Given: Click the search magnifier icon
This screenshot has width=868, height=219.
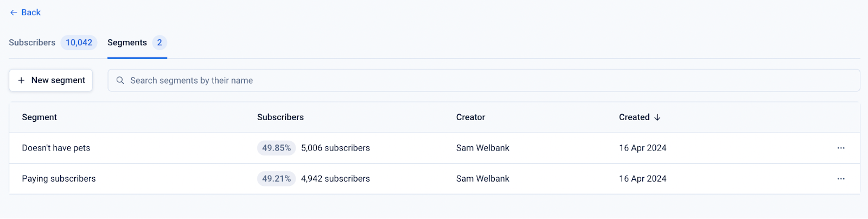Looking at the screenshot, I should coord(120,80).
